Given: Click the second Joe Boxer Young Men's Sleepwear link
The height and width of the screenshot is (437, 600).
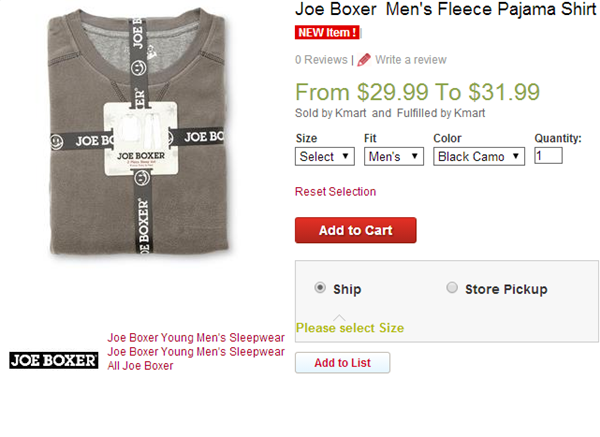Looking at the screenshot, I should (x=196, y=352).
